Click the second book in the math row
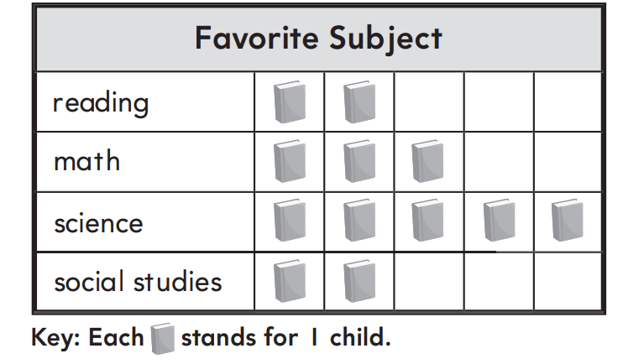Viewport: 623px width, 364px height. click(x=359, y=162)
